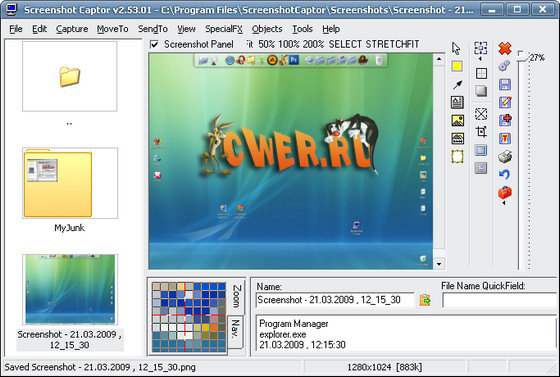This screenshot has height=377, width=560.
Task: Click the blue floppy disk save icon
Action: coord(505,85)
